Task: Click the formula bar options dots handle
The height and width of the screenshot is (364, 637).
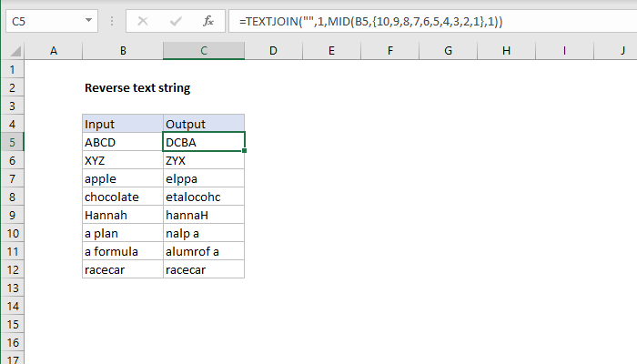Action: coord(114,19)
